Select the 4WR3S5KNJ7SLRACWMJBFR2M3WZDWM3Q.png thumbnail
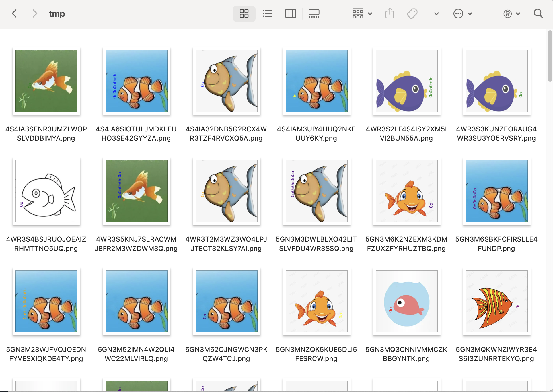 click(x=137, y=191)
